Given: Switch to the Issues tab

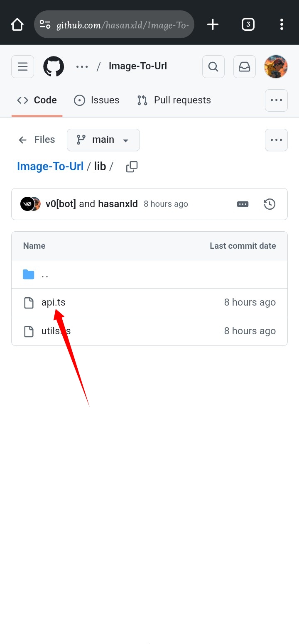Looking at the screenshot, I should (x=96, y=100).
